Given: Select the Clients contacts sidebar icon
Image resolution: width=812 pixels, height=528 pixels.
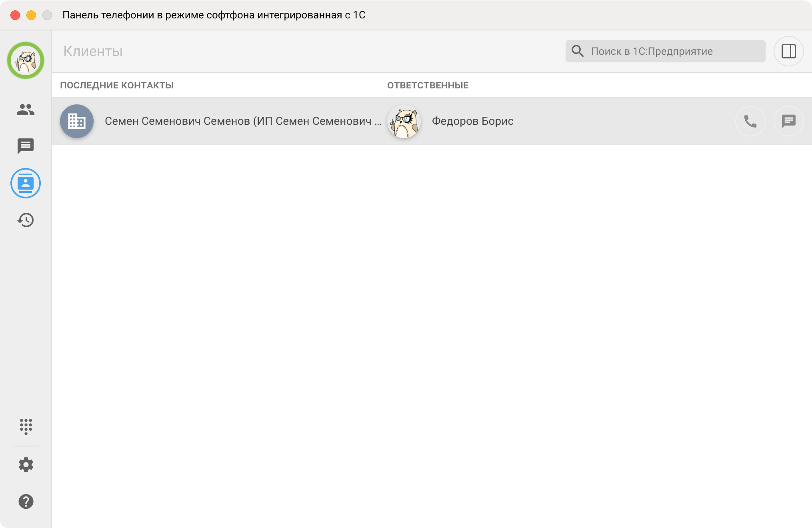Looking at the screenshot, I should coord(26,183).
